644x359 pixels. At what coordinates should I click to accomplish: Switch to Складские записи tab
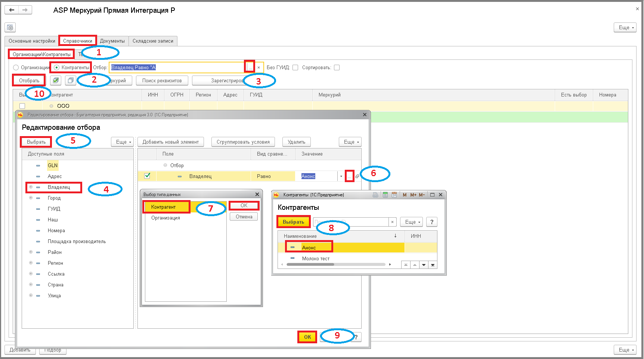pyautogui.click(x=153, y=41)
